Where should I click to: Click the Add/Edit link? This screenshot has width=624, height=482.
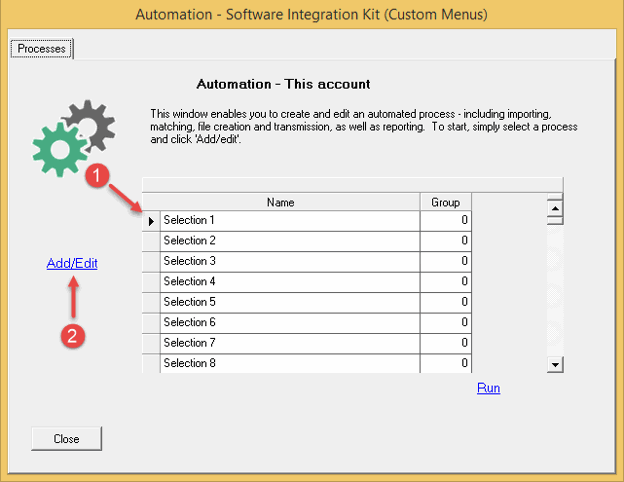click(72, 263)
